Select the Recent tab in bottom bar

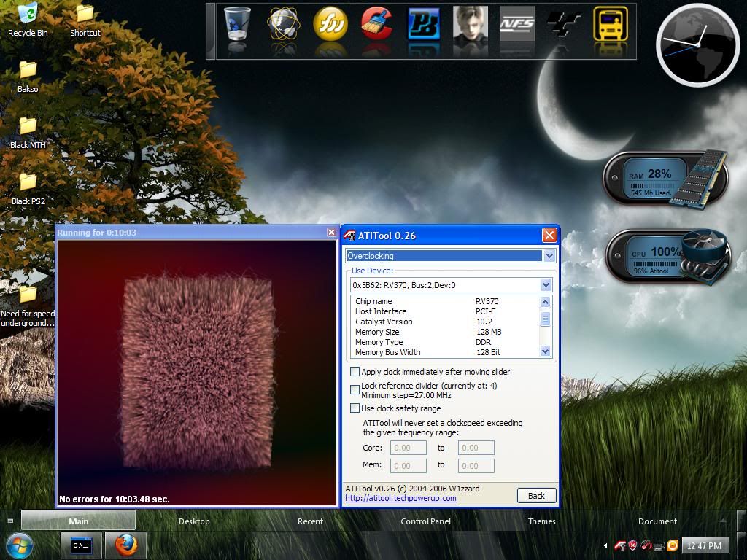tap(310, 521)
